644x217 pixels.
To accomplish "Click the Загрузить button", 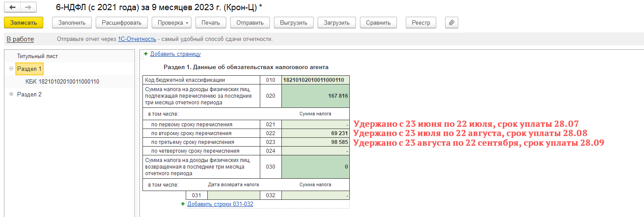I will (x=337, y=22).
